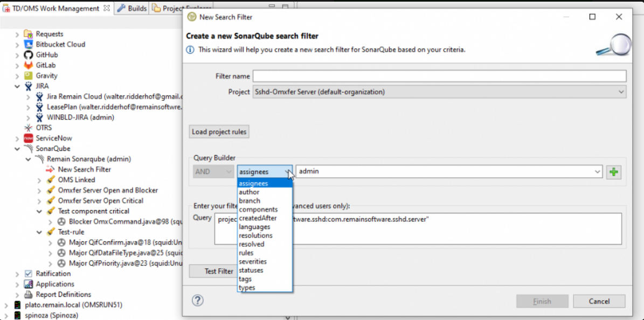
Task: Click the plato.remain.local server icon
Action: click(x=17, y=305)
